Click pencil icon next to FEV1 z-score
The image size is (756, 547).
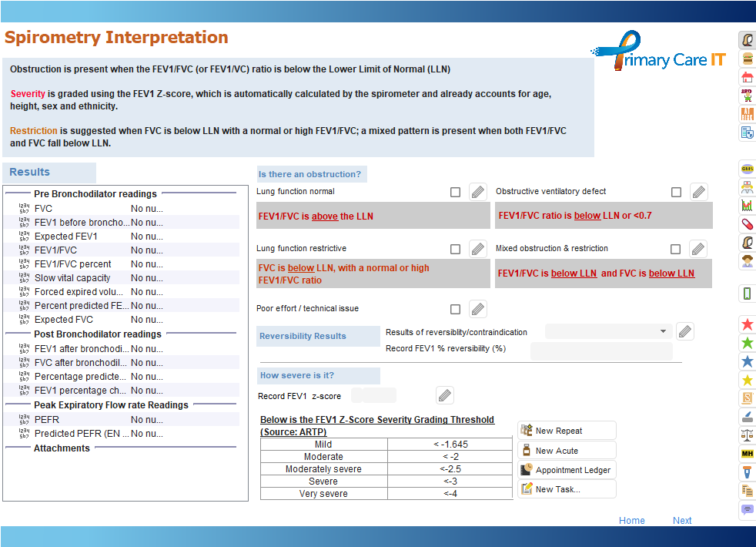coord(444,395)
